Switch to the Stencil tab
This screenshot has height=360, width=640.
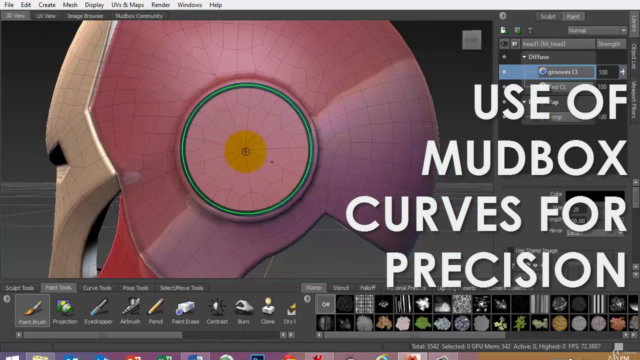(x=340, y=288)
